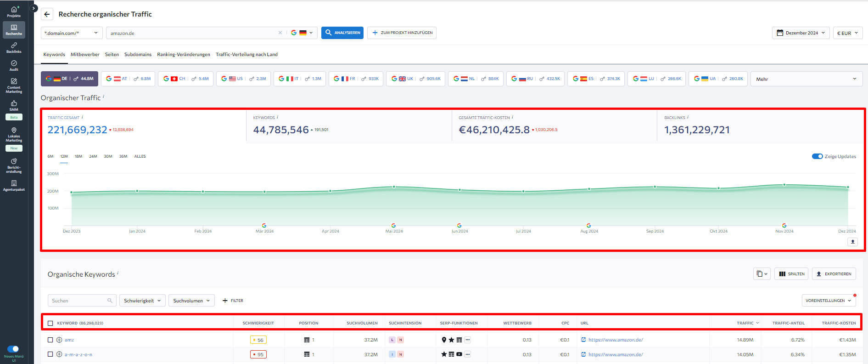Click the Suchen keyword search field
The image size is (868, 364).
81,301
